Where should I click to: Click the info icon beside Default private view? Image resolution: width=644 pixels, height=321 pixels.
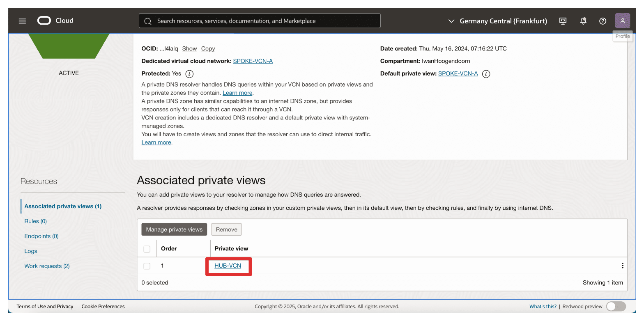tap(486, 74)
